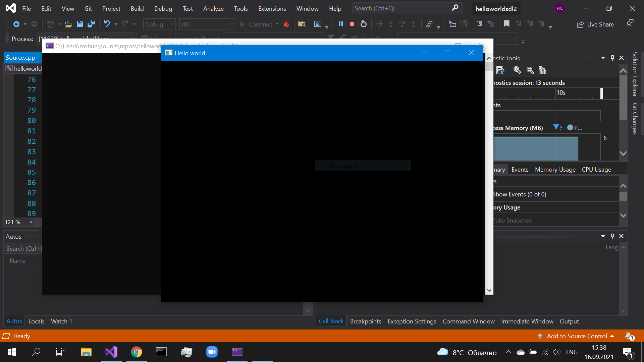Image resolution: width=644 pixels, height=362 pixels.
Task: Click Reset View icon in Diagnostic Tools
Action: [x=542, y=70]
